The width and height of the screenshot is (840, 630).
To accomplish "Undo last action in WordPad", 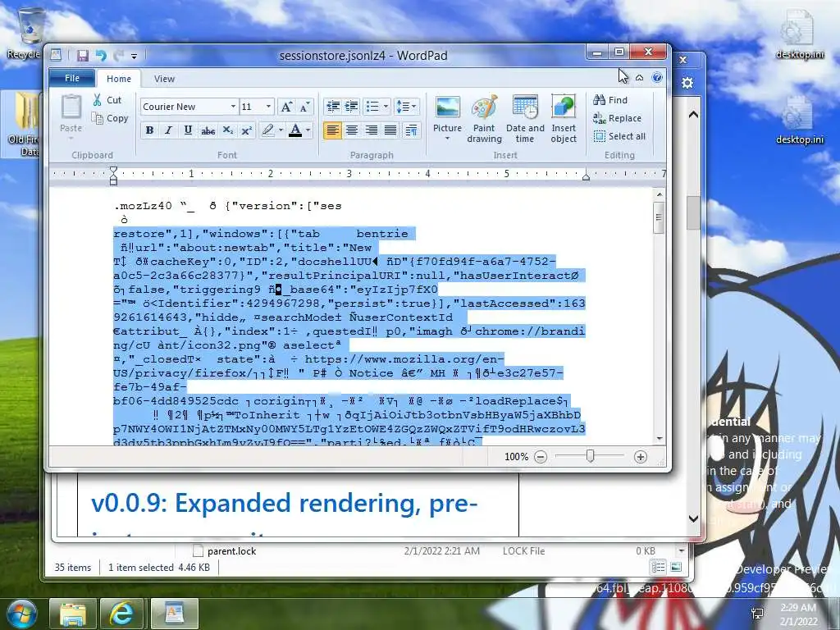I will coord(101,56).
